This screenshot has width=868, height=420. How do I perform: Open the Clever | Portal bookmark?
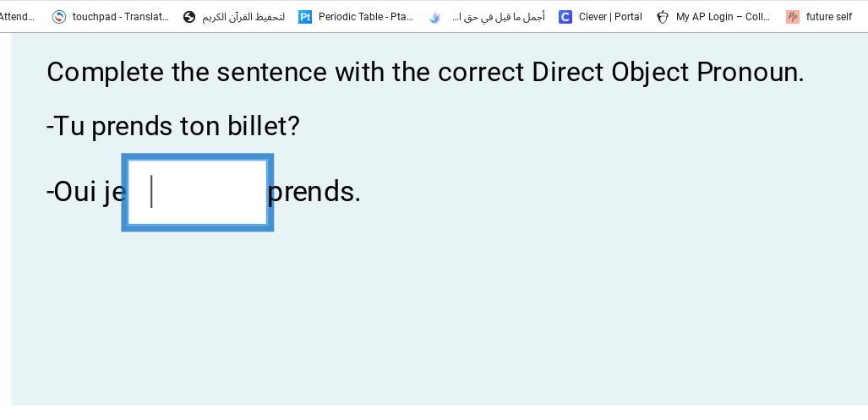pyautogui.click(x=609, y=17)
